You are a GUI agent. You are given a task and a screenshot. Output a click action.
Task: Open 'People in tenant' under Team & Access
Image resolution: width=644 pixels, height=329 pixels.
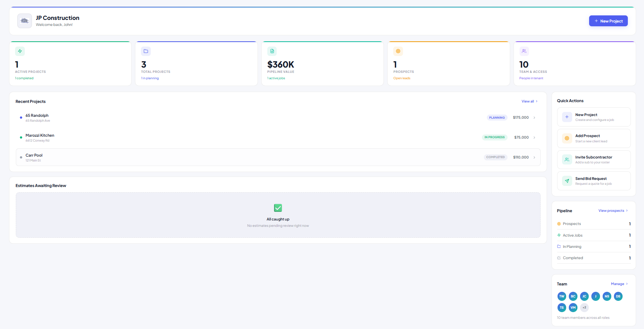pyautogui.click(x=531, y=78)
